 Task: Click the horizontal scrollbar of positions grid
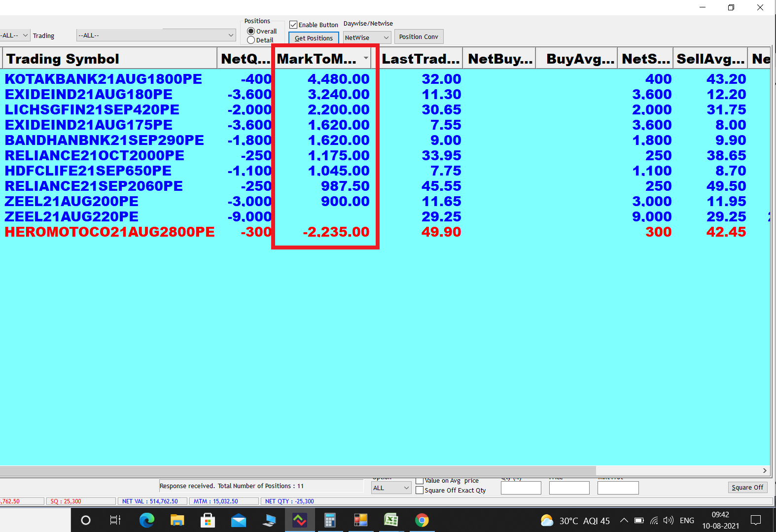tap(298, 470)
